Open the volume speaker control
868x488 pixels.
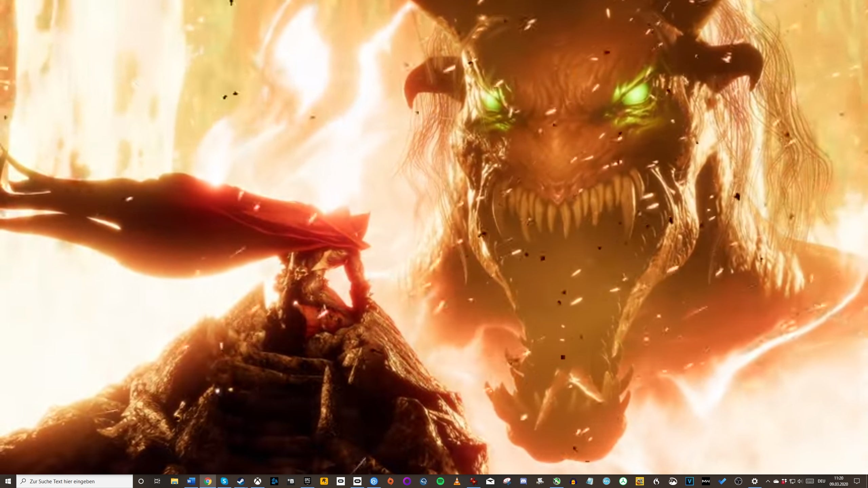(x=800, y=481)
